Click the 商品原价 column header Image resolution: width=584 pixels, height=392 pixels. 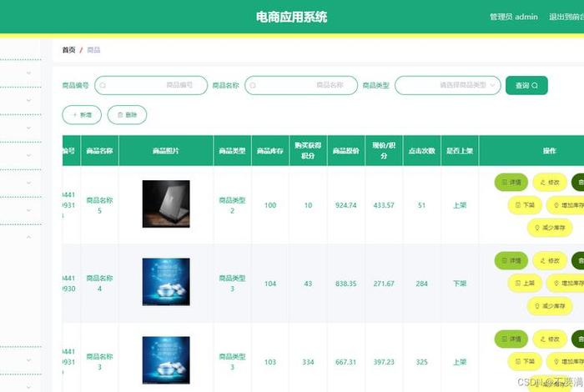(346, 151)
